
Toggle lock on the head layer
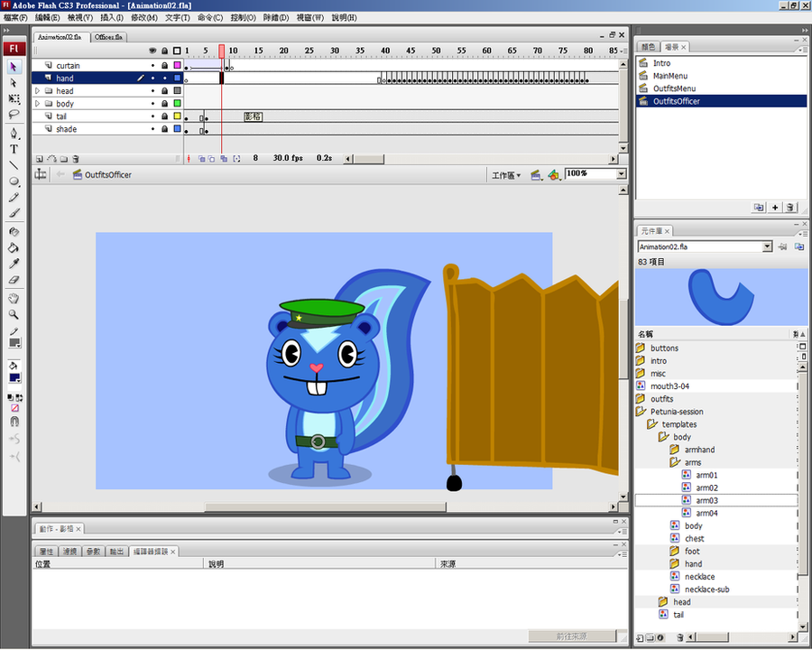pos(165,90)
